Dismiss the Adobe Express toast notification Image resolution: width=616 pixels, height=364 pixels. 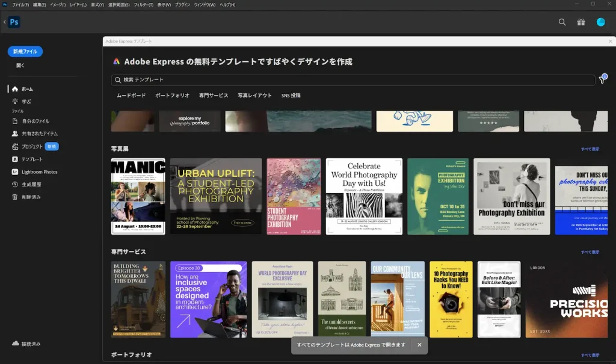(x=419, y=345)
